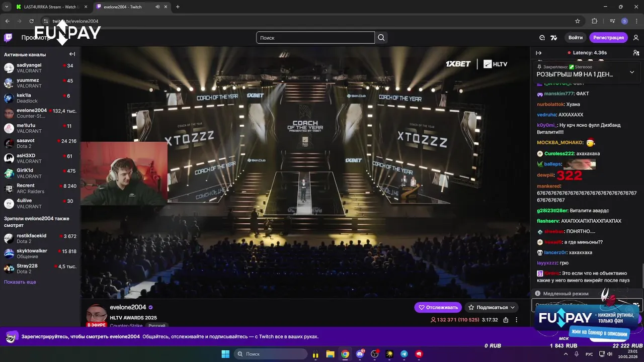This screenshot has width=644, height=362.
Task: Open Chrome profile avatar S
Action: click(624, 21)
